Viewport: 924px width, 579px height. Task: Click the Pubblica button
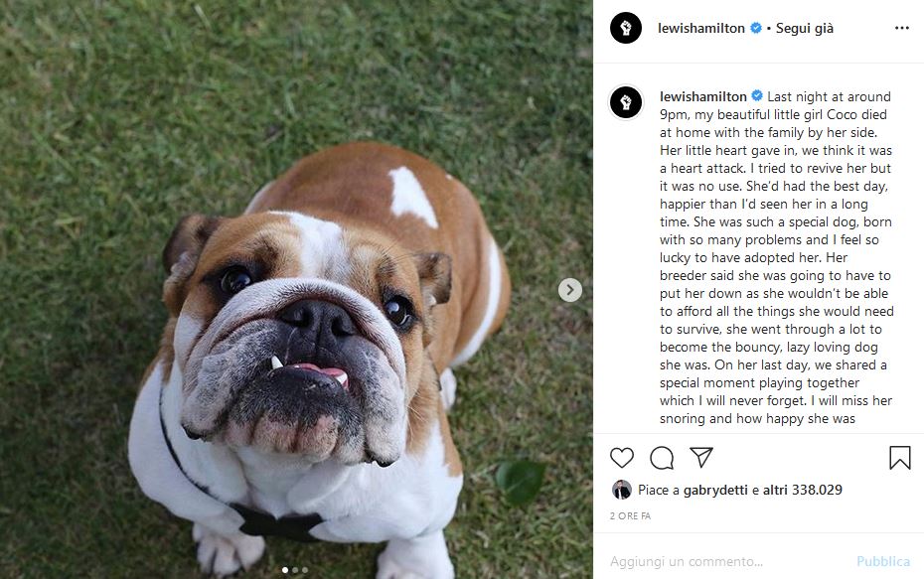(882, 561)
